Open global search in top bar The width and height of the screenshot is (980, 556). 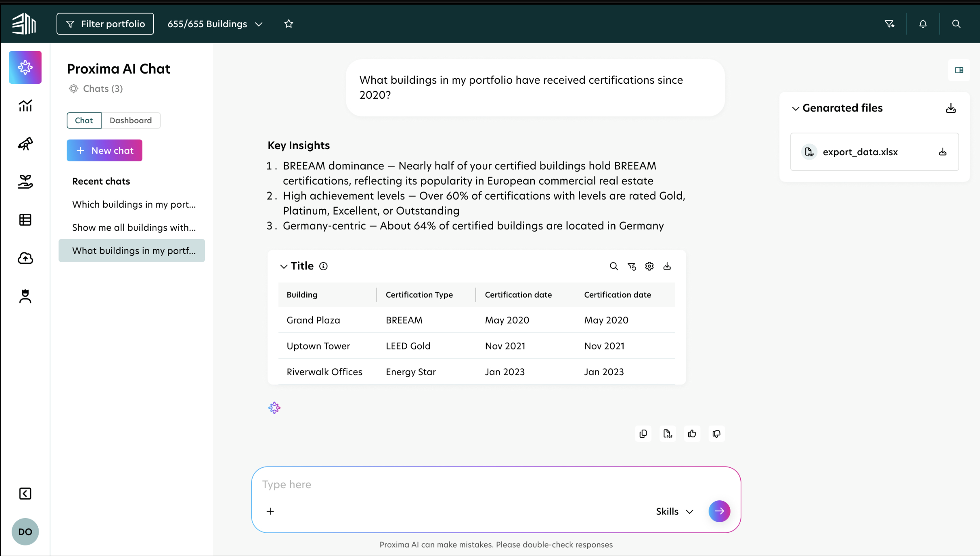pyautogui.click(x=956, y=24)
